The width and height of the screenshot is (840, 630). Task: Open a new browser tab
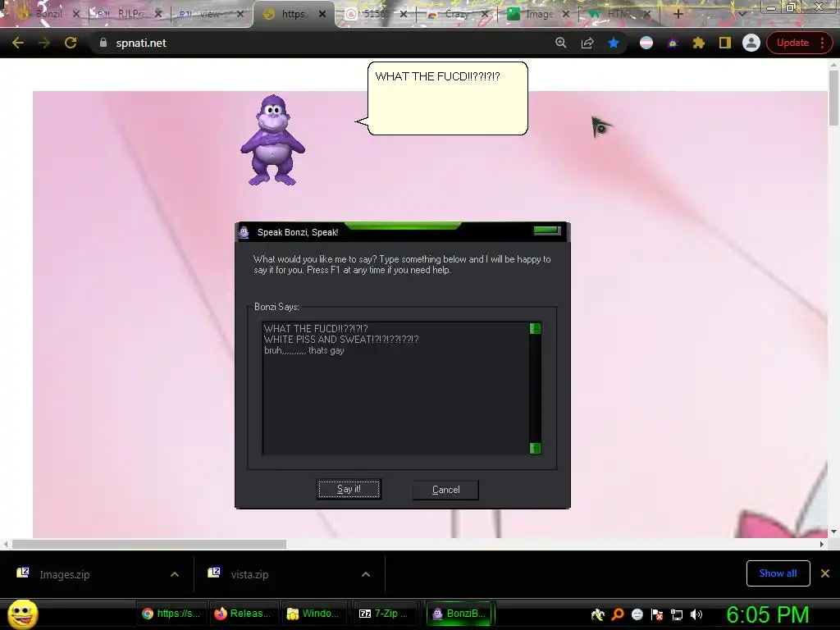tap(678, 14)
